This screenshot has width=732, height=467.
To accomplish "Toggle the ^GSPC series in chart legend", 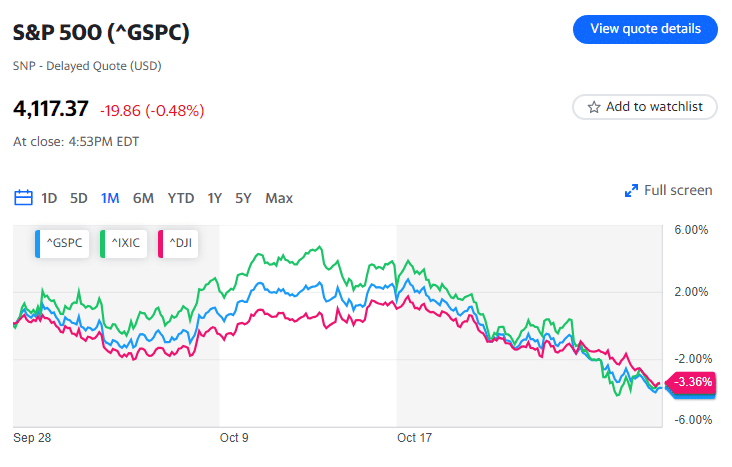I will [x=62, y=242].
